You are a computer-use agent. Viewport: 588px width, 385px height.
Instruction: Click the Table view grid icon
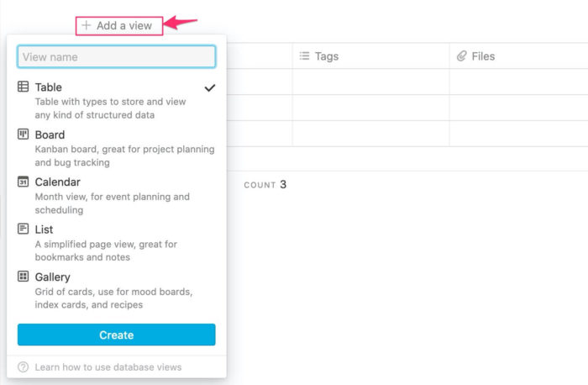click(x=23, y=87)
